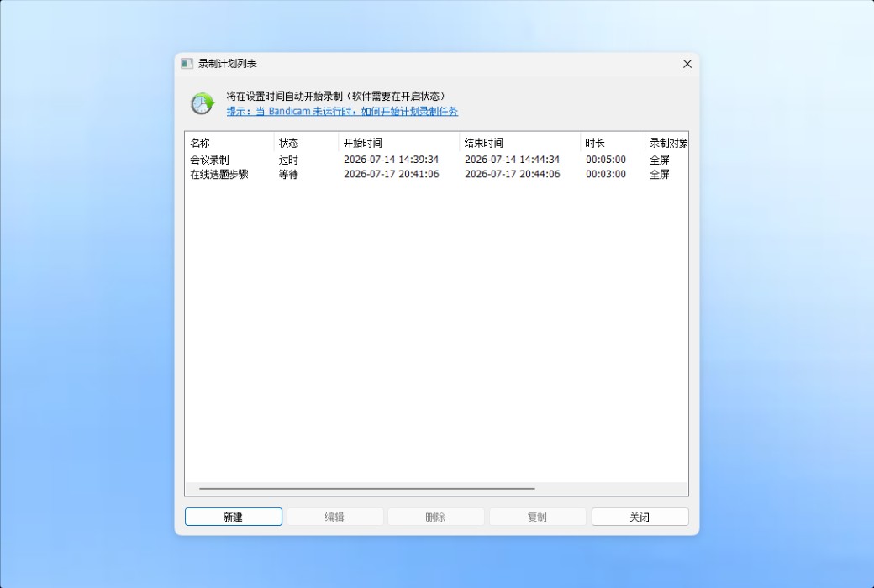Click end time 2026-07-14 14:44:34
The height and width of the screenshot is (588, 874).
tap(513, 160)
